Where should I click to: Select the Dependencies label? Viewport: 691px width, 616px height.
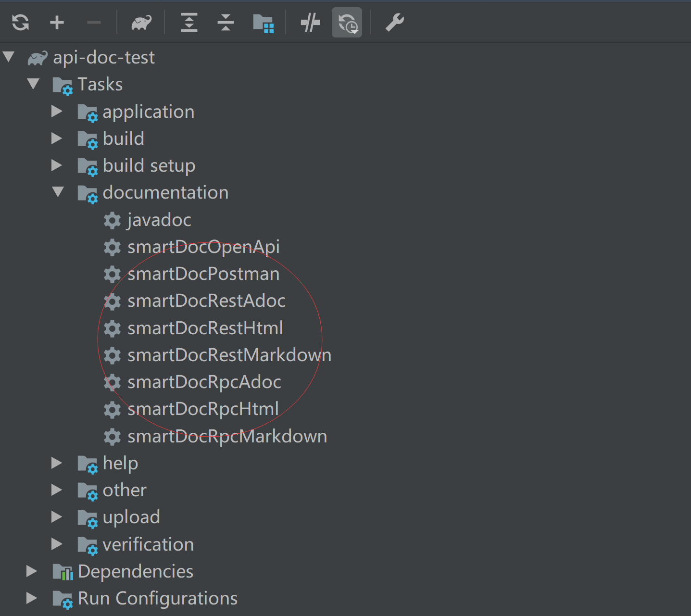pyautogui.click(x=136, y=572)
